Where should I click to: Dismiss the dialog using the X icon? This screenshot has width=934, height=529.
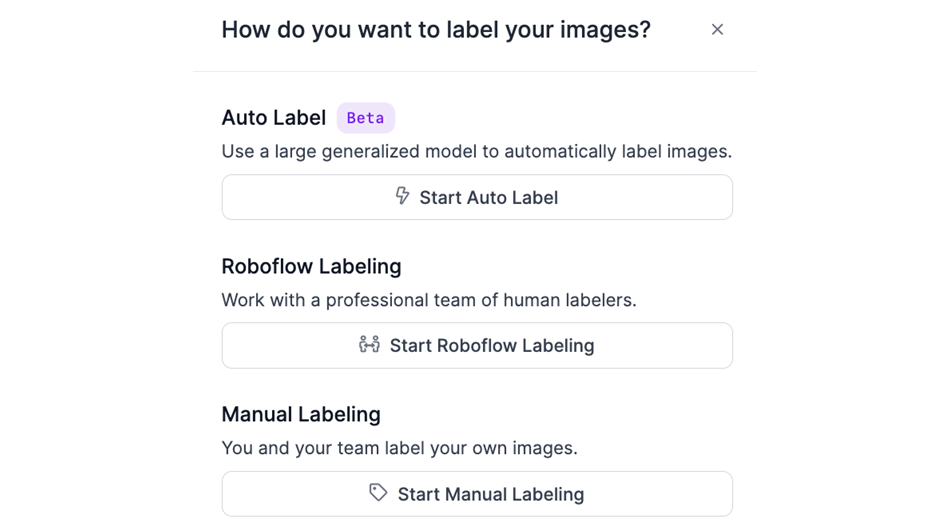click(717, 30)
